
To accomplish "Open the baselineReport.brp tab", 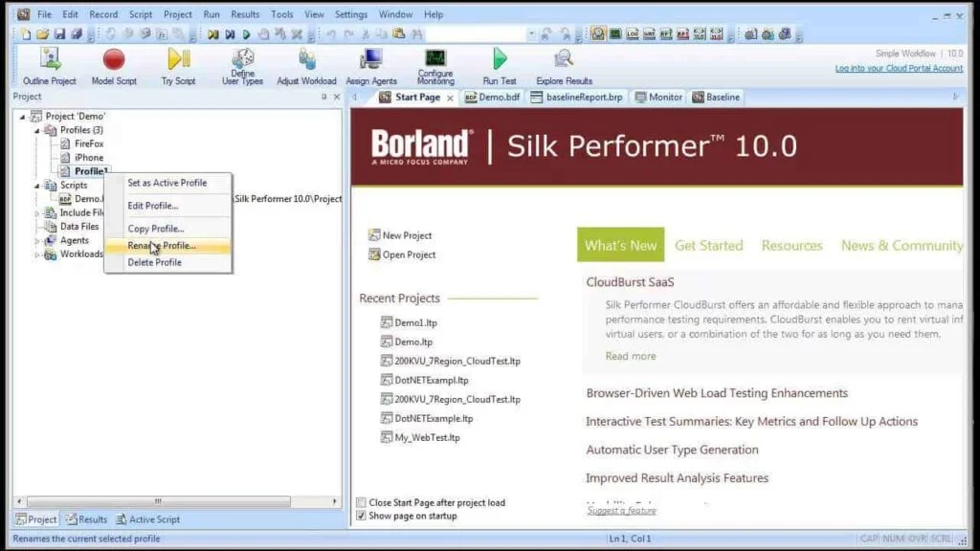I will coord(576,98).
